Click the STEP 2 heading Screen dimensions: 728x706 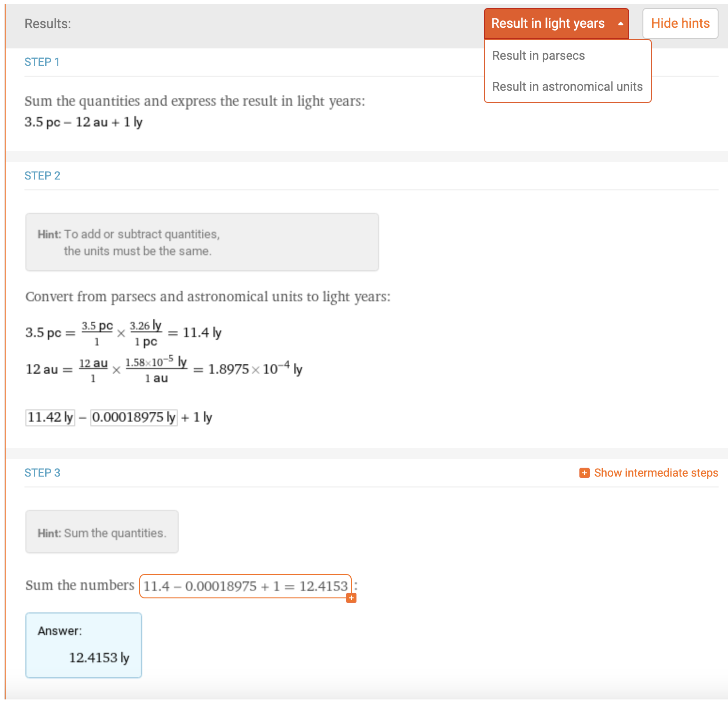42,176
